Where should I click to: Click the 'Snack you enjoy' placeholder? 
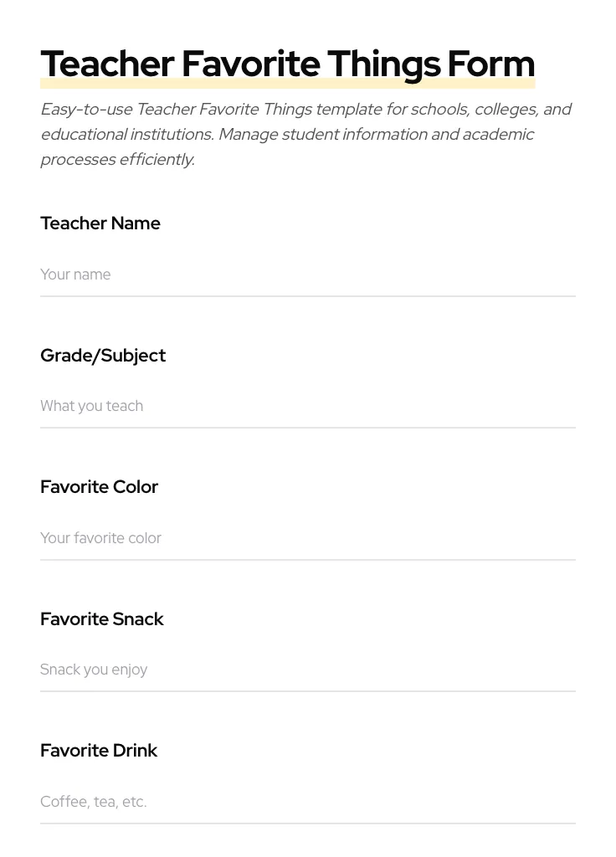tap(94, 670)
